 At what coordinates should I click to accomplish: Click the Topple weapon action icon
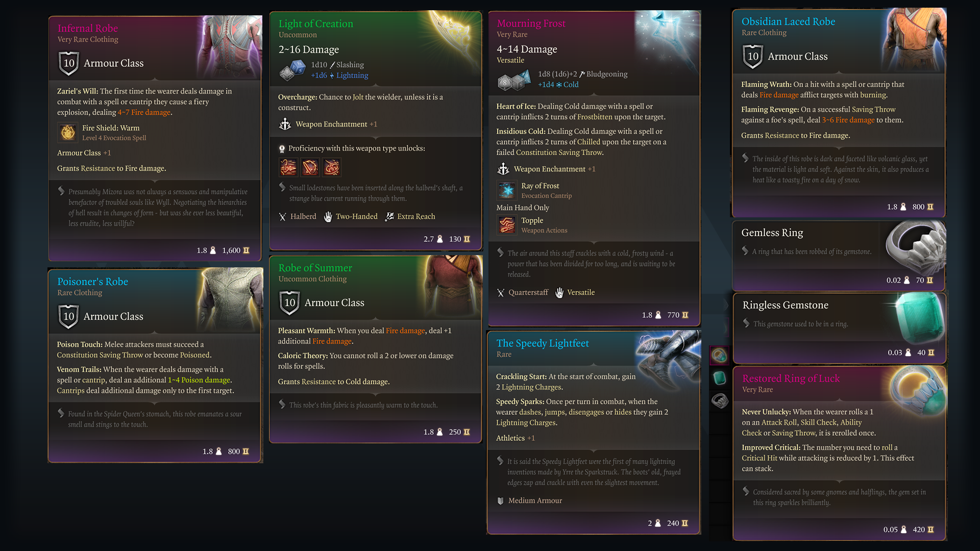coord(507,225)
